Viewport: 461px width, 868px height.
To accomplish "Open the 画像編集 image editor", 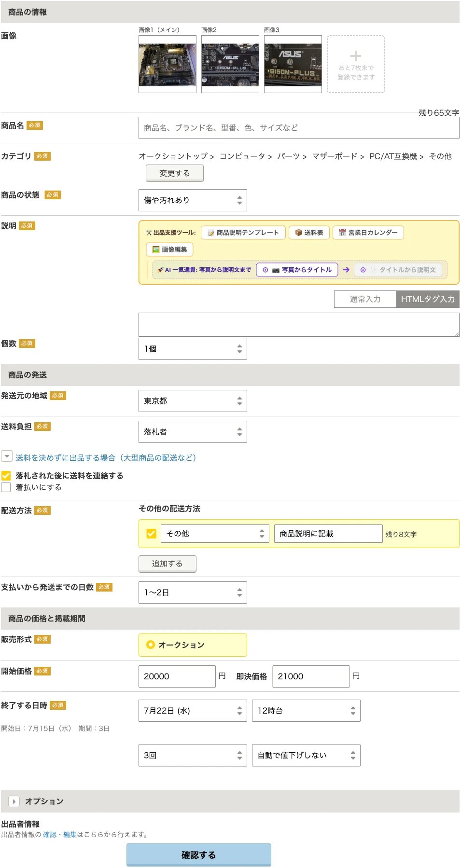I will point(169,249).
